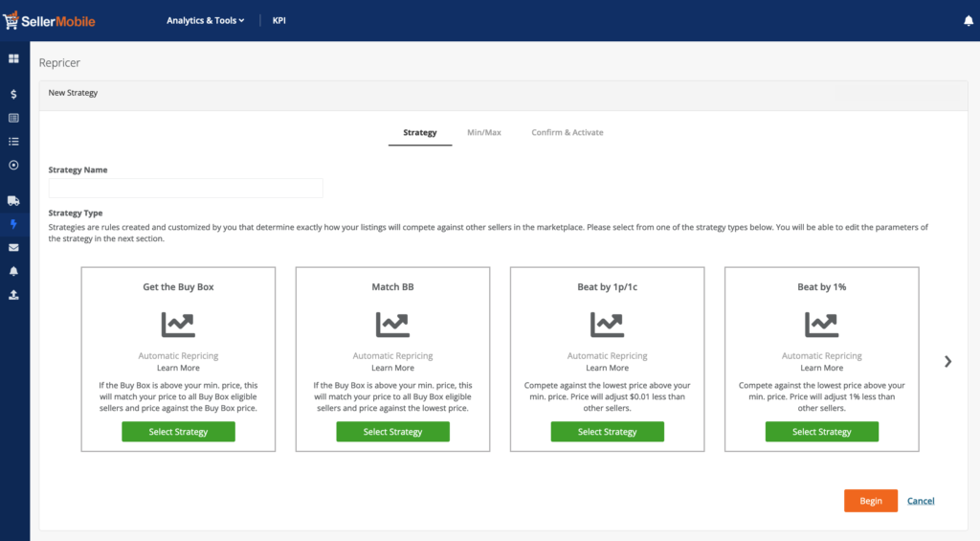Open the envelope mail icon in sidebar

coord(13,248)
